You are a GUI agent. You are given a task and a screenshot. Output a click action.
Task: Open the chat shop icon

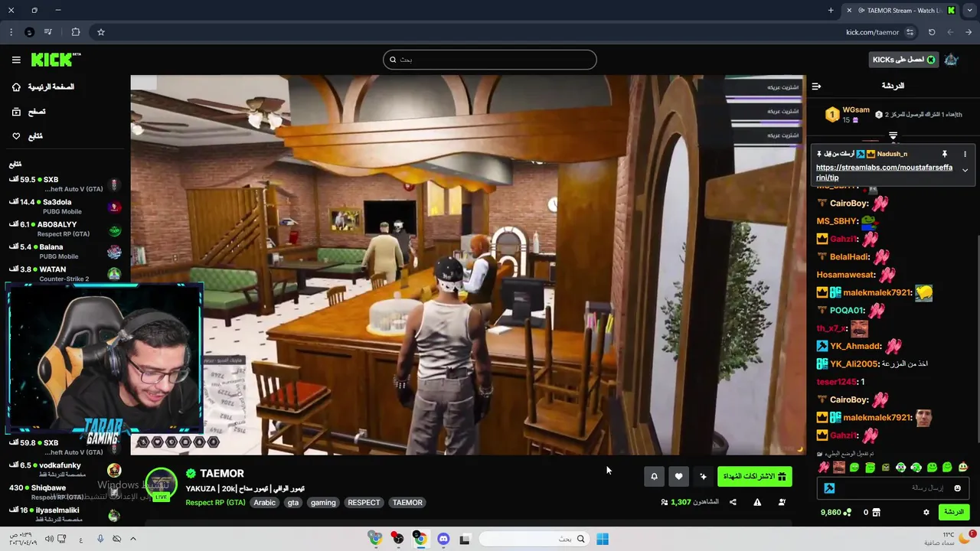[x=878, y=513]
